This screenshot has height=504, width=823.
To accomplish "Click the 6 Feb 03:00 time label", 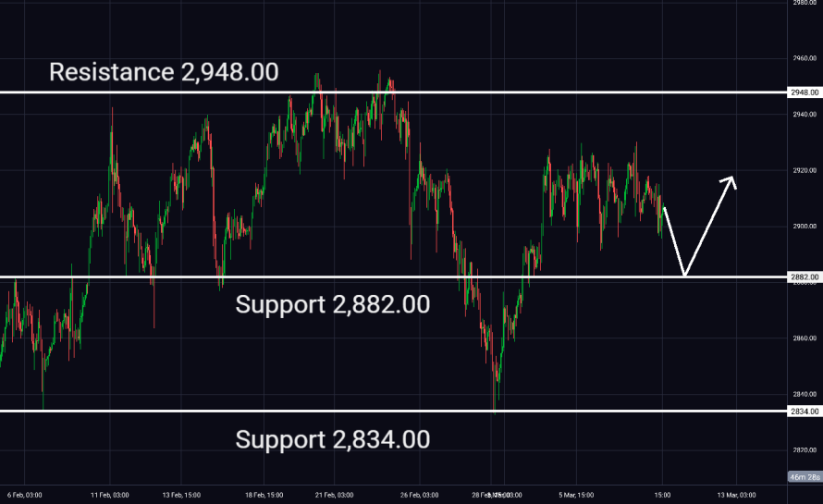I will [x=23, y=496].
